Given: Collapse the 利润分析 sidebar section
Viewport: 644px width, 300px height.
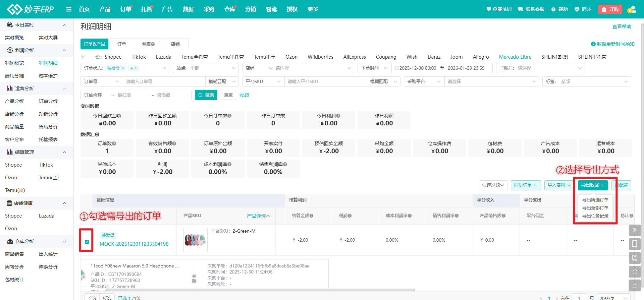Looking at the screenshot, I should click(64, 50).
